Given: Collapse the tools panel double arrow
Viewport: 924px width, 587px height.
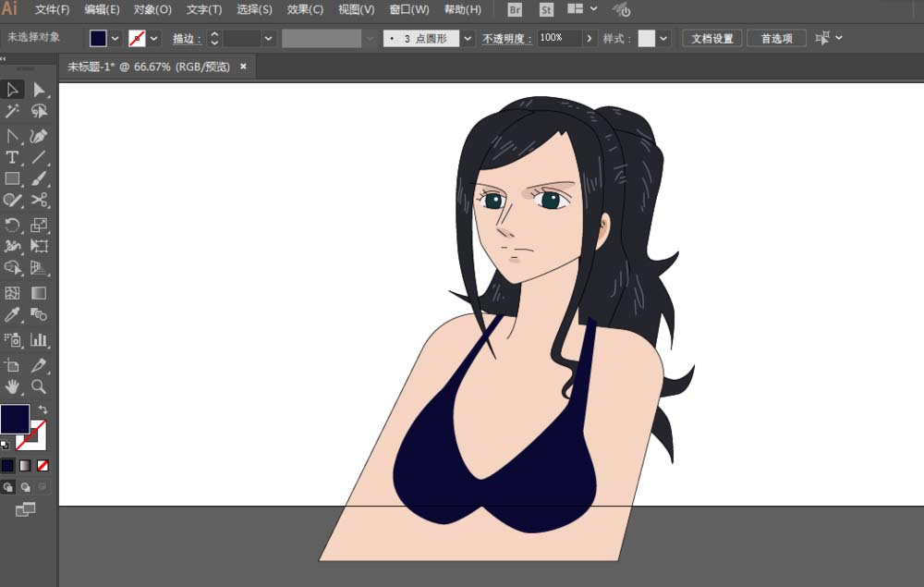Looking at the screenshot, I should (4, 58).
